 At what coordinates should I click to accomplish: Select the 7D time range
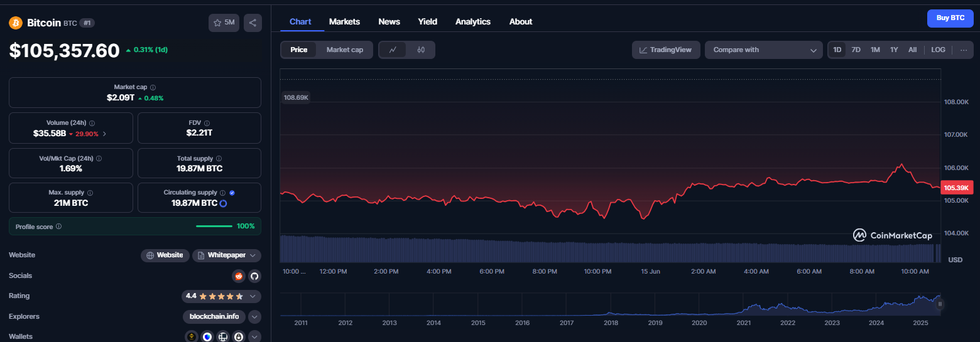[x=856, y=50]
